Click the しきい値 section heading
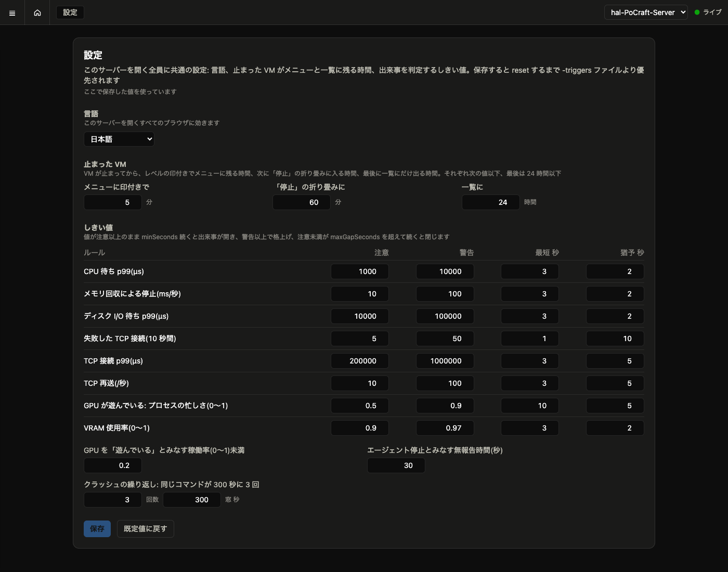The image size is (728, 572). click(98, 228)
